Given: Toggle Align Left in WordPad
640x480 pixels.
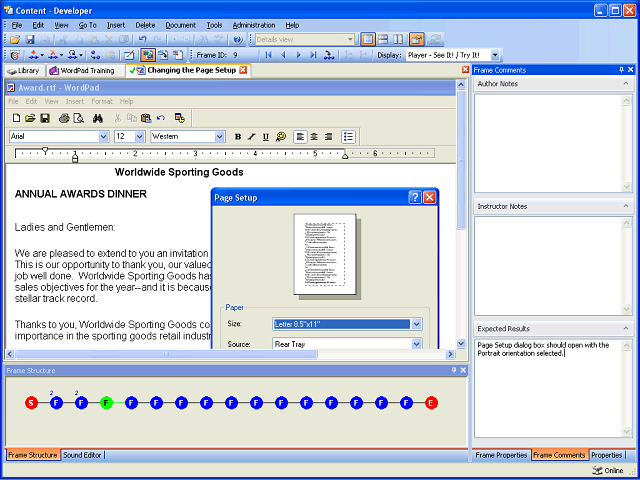Looking at the screenshot, I should (300, 137).
